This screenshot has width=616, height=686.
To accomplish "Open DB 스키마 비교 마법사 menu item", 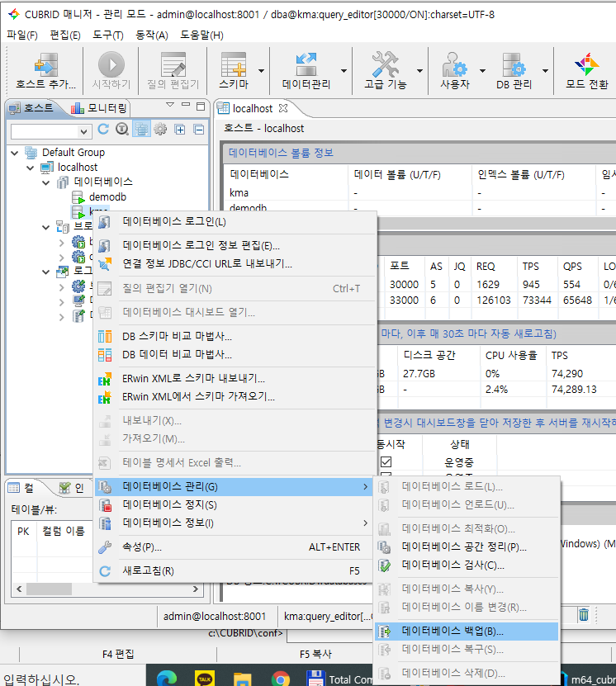I will [x=235, y=337].
